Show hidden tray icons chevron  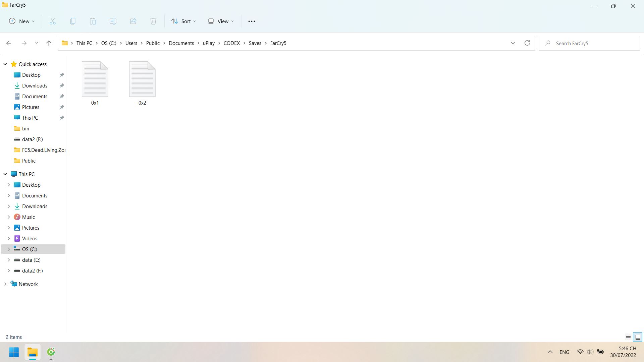click(550, 352)
